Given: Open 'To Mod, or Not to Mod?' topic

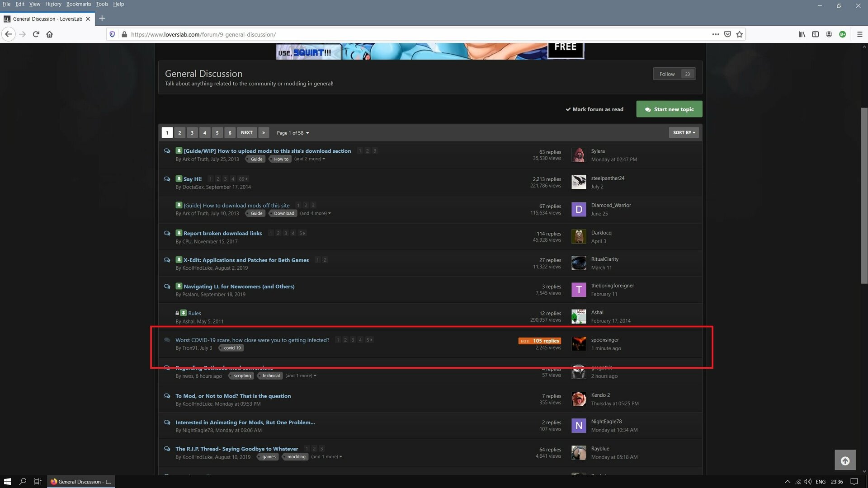Looking at the screenshot, I should pyautogui.click(x=233, y=396).
